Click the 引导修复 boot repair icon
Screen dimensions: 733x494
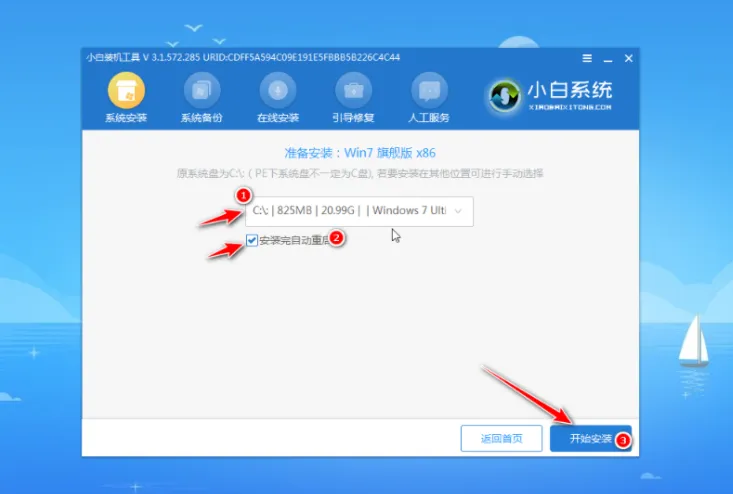[354, 92]
